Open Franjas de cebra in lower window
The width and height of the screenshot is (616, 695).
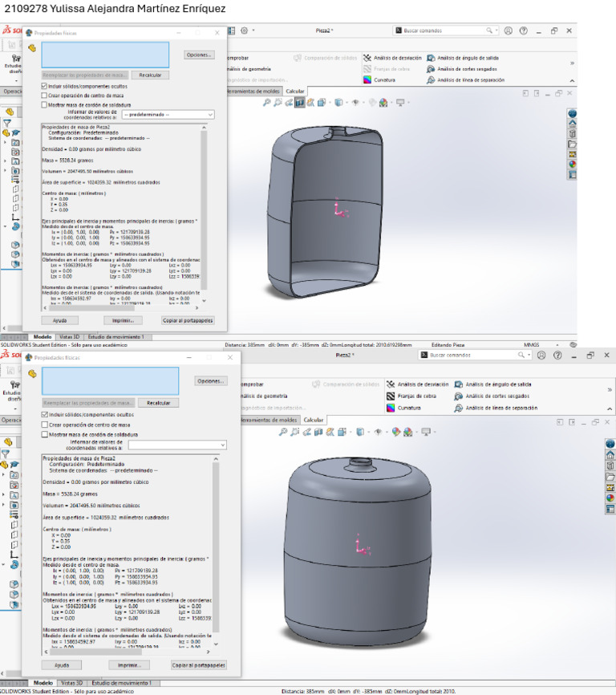[x=416, y=396]
